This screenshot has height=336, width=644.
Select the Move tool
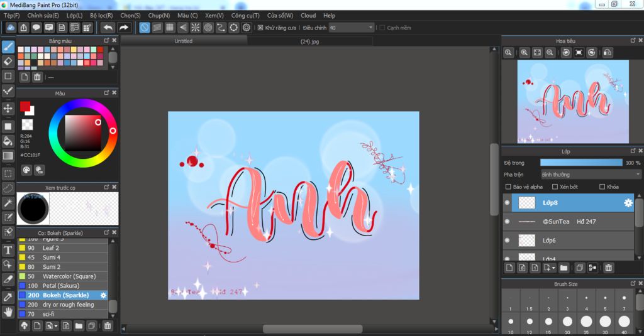click(8, 109)
